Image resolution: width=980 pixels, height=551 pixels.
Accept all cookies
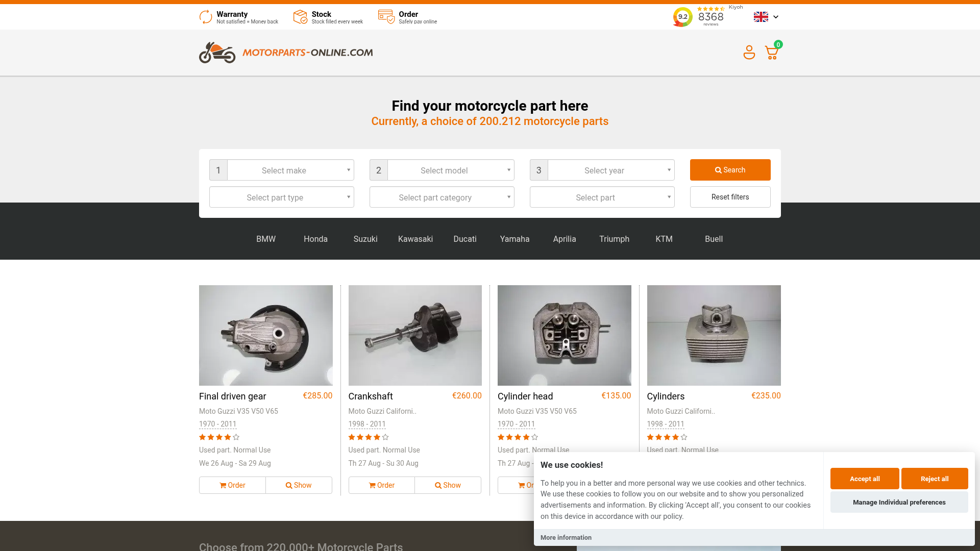(865, 479)
